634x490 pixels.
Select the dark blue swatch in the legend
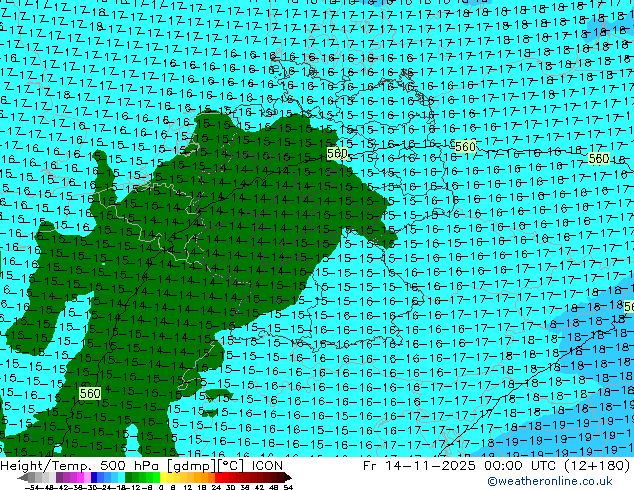94,478
